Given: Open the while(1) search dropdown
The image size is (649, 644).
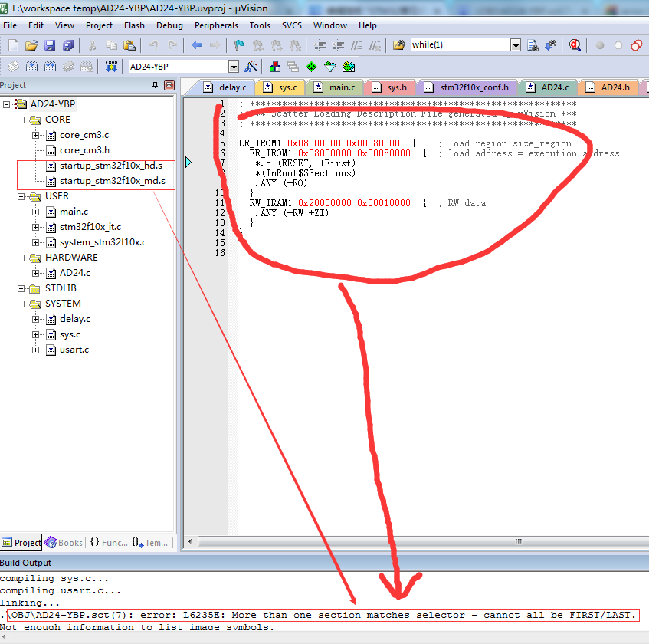Looking at the screenshot, I should click(x=516, y=45).
